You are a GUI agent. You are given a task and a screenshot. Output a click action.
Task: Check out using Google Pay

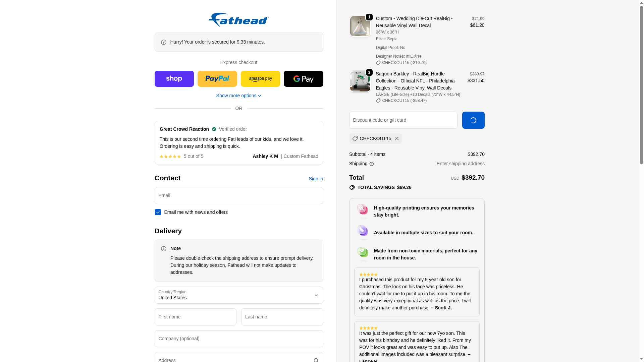303,79
